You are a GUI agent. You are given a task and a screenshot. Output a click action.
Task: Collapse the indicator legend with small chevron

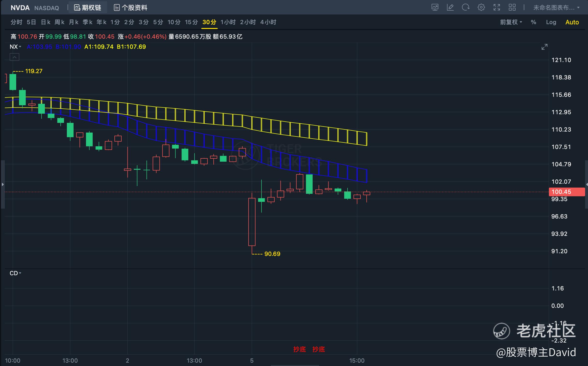pyautogui.click(x=14, y=57)
